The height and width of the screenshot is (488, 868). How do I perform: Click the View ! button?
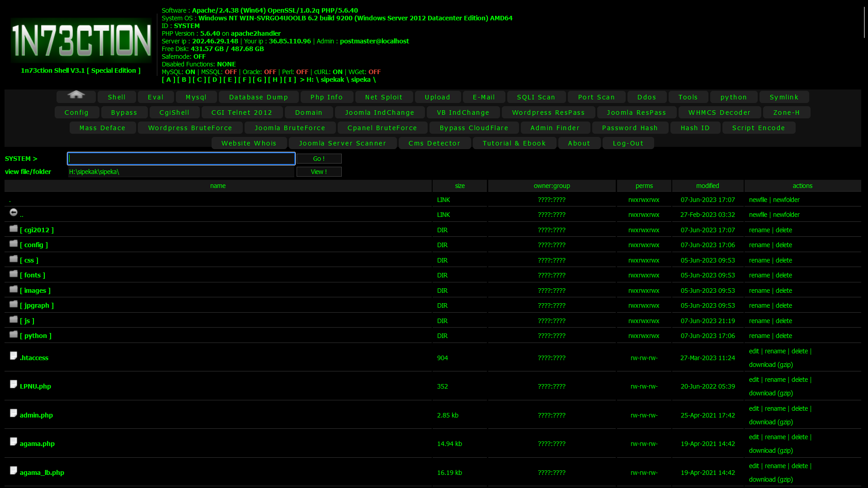coord(319,172)
